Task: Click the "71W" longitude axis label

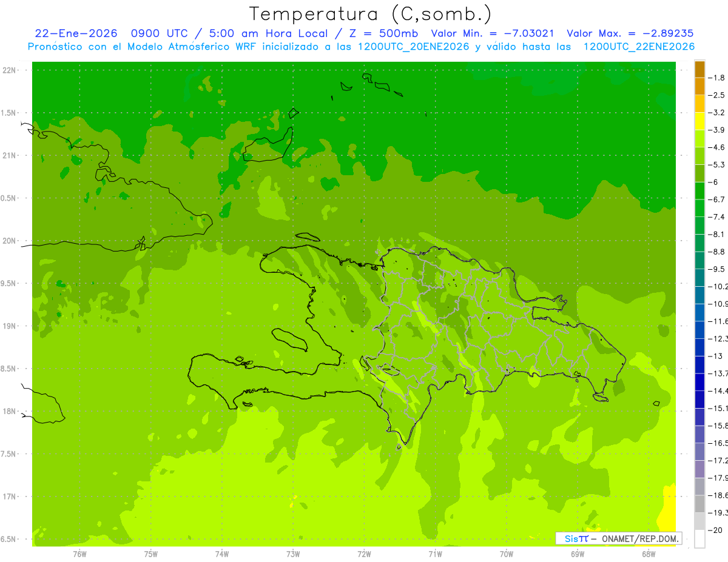Action: click(435, 554)
